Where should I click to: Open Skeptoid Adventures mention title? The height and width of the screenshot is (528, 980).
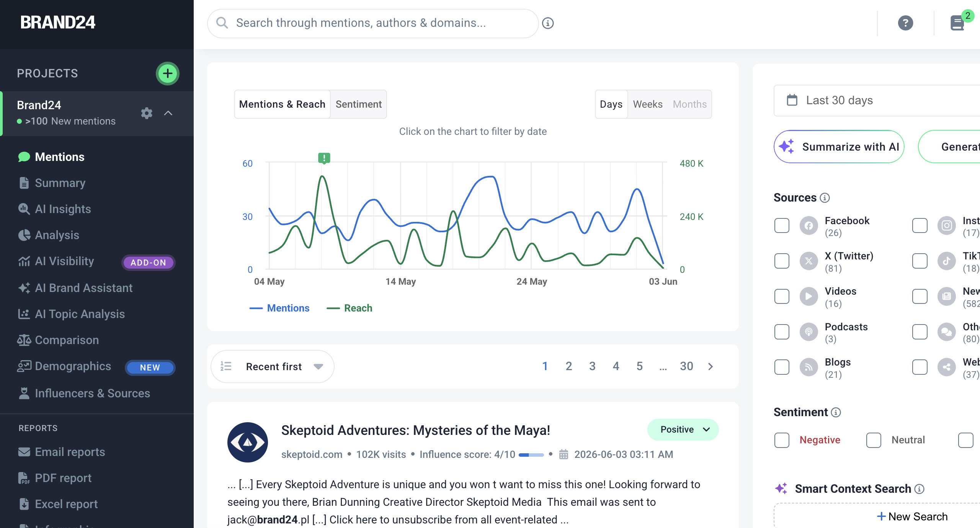click(415, 430)
